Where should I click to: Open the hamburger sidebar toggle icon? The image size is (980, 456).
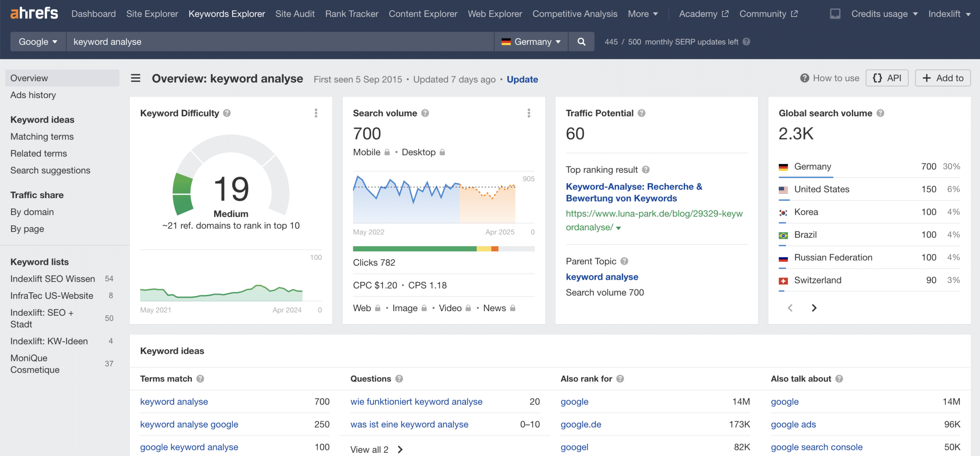coord(136,79)
